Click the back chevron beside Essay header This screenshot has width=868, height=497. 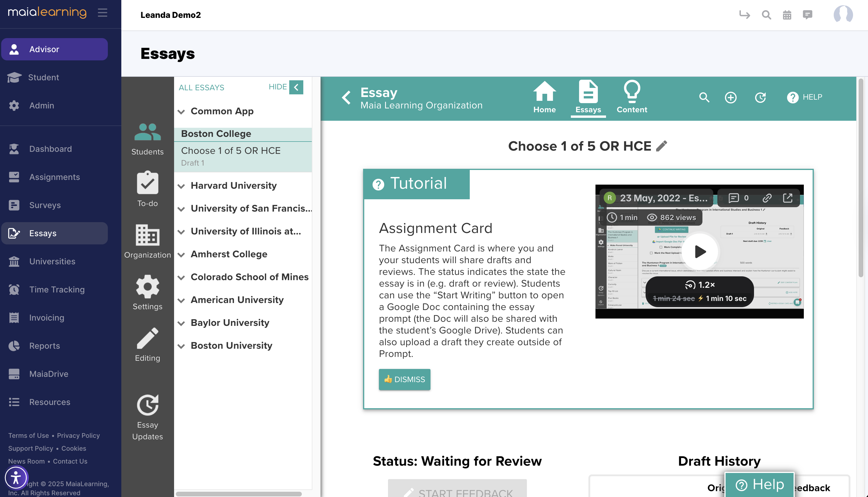pyautogui.click(x=346, y=98)
